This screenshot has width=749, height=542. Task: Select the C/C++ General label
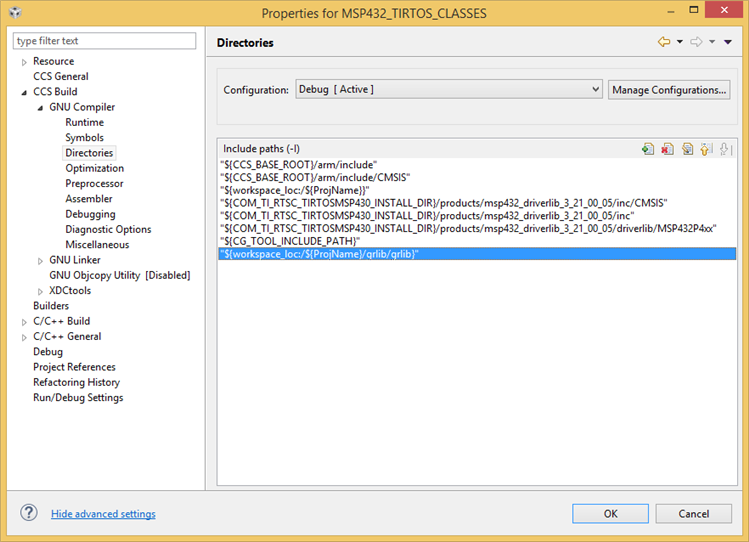point(67,336)
